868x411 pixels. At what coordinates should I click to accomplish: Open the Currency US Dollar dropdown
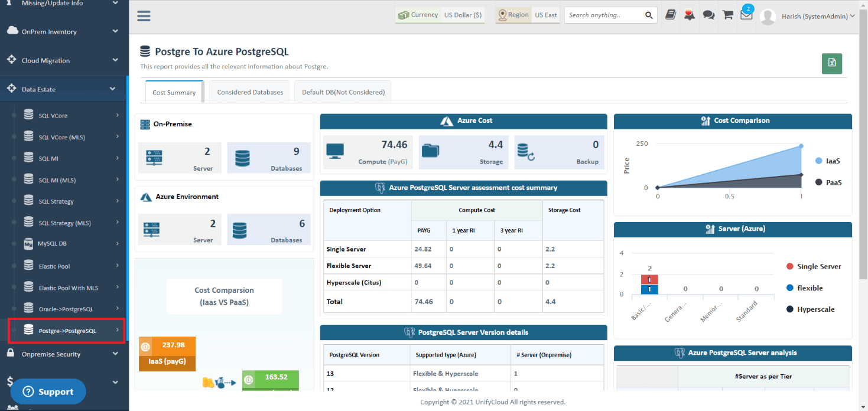point(440,15)
